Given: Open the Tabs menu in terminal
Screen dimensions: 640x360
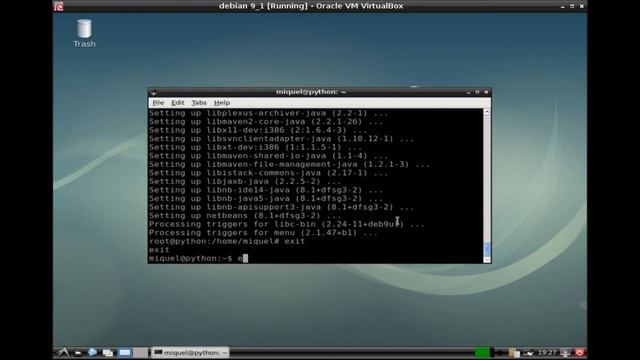Looking at the screenshot, I should coord(199,103).
